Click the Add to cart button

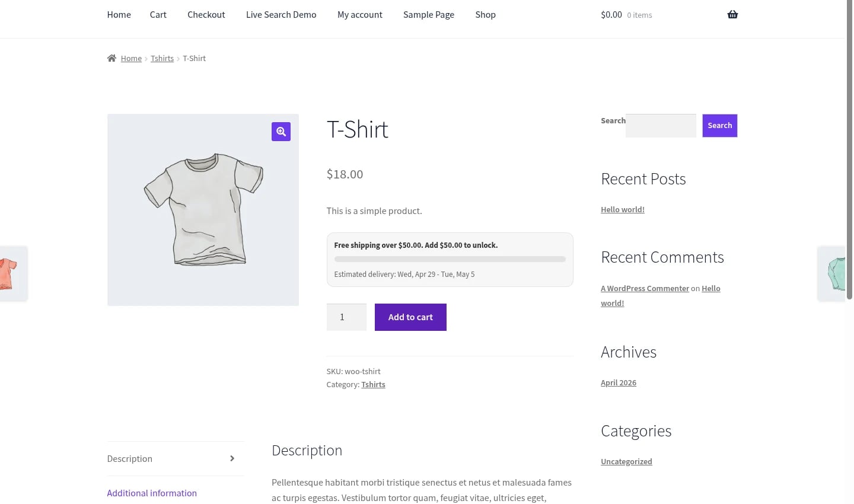[x=410, y=317]
